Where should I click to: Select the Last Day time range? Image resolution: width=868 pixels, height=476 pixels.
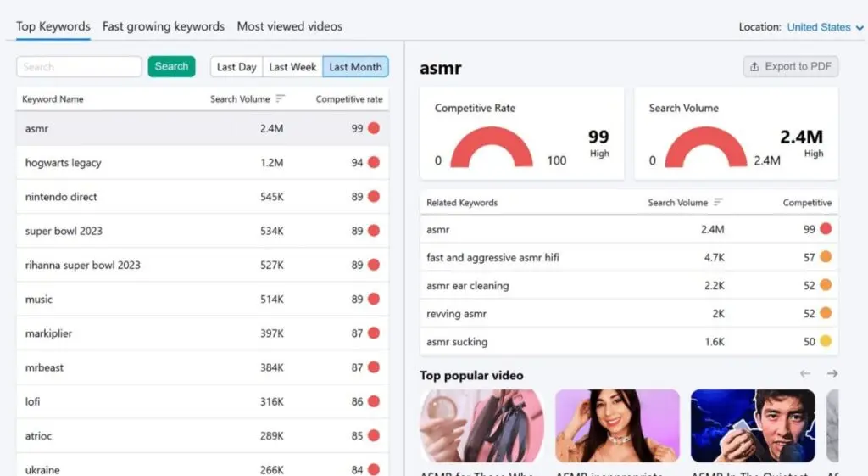[236, 67]
